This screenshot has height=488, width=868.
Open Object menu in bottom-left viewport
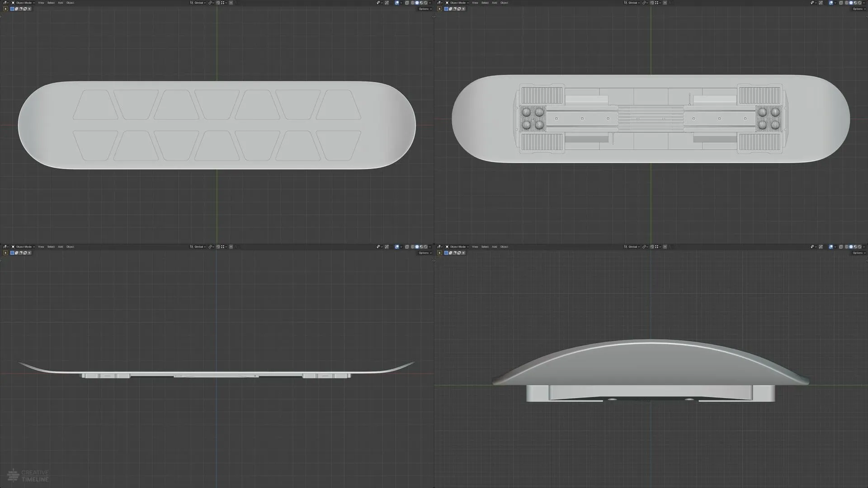70,247
